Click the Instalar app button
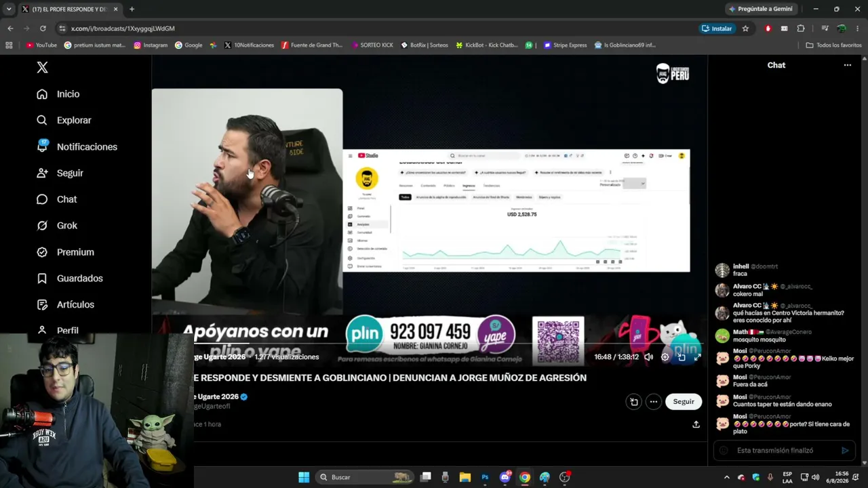 coord(717,28)
